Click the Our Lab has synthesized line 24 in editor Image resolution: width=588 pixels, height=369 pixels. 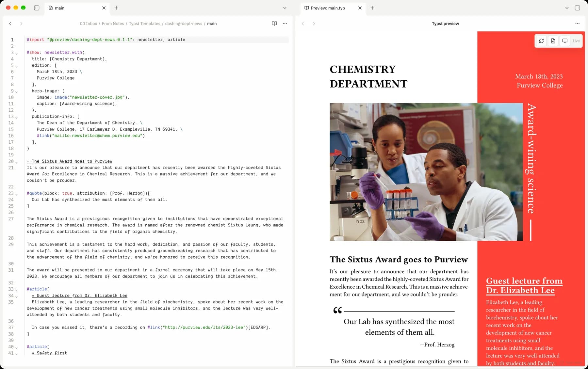[x=99, y=200]
